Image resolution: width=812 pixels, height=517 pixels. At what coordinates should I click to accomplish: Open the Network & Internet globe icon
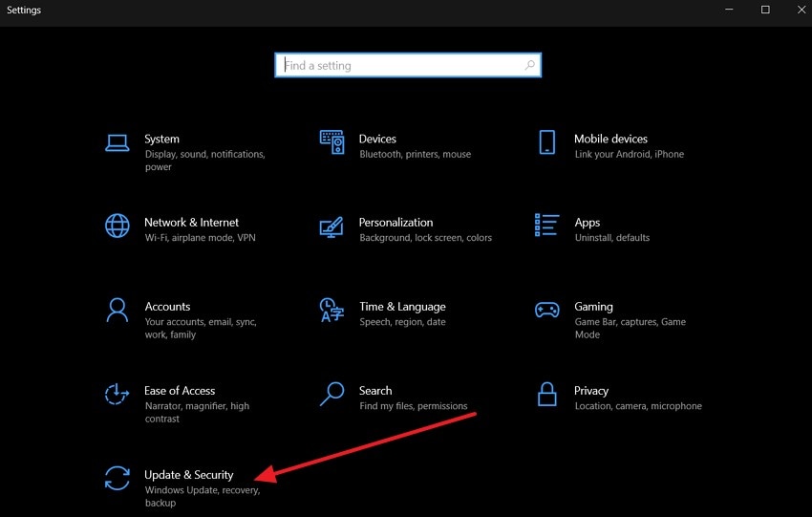(x=118, y=226)
